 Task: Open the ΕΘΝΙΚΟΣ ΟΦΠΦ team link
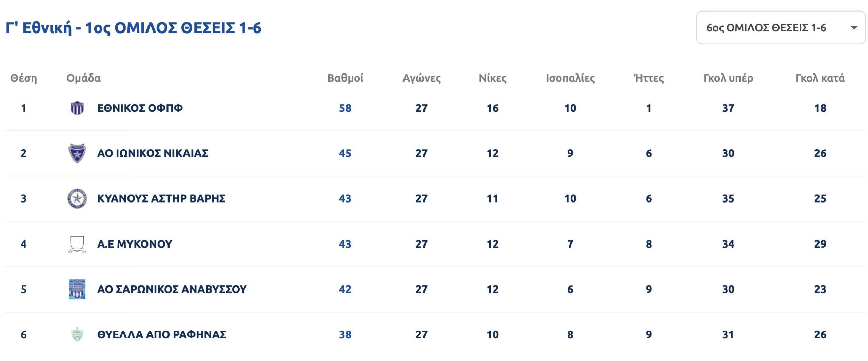point(140,108)
